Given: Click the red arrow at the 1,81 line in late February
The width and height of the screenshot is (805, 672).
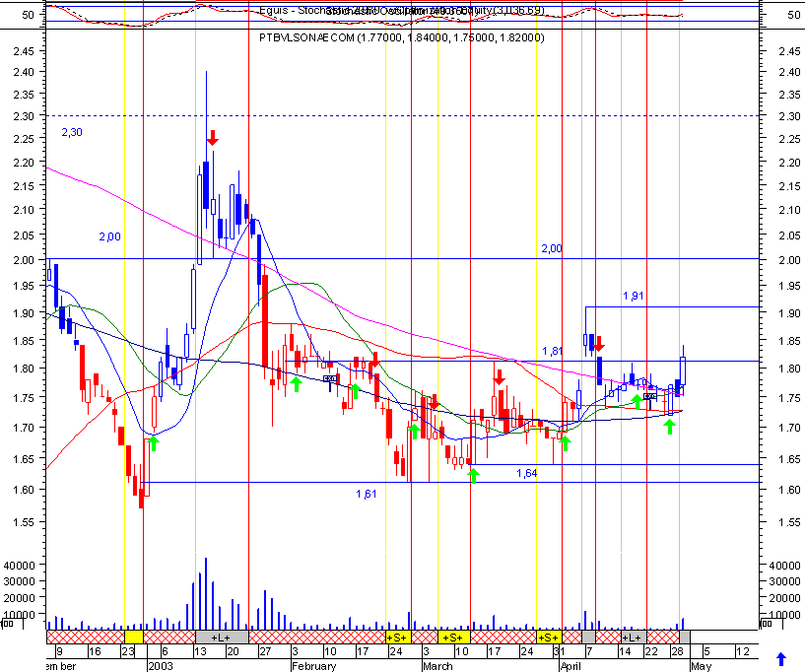Looking at the screenshot, I should point(374,360).
